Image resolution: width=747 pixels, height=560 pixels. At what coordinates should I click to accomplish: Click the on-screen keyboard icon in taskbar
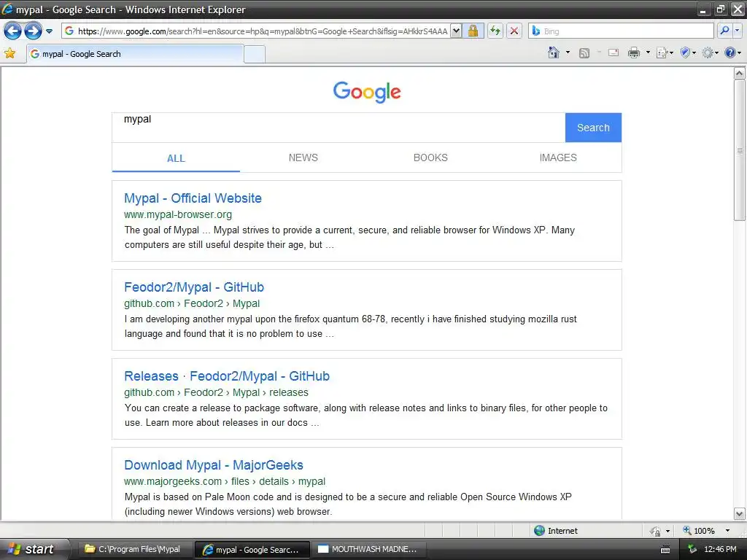click(x=665, y=550)
